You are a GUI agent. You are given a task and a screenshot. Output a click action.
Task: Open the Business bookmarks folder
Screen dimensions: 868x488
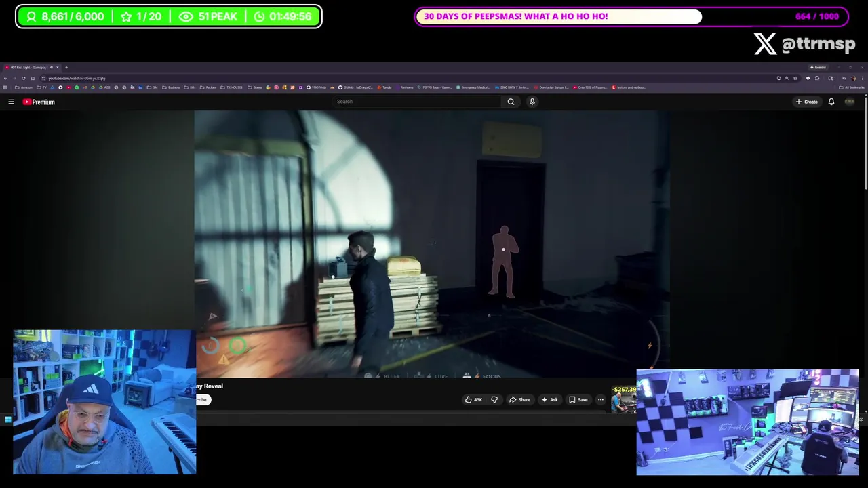[171, 87]
